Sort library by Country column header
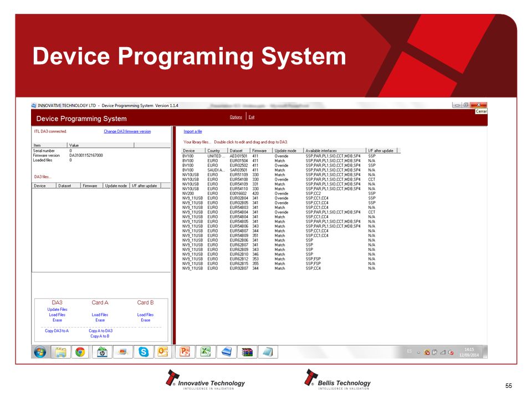 [x=217, y=151]
